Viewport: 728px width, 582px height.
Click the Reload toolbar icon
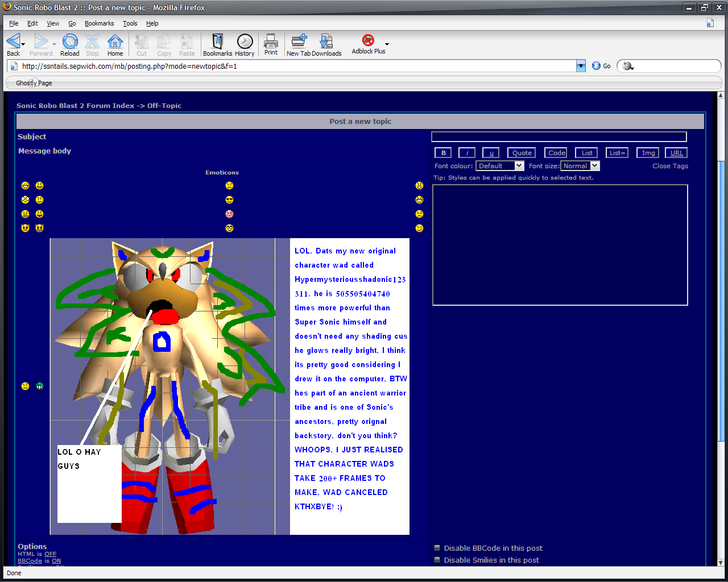coord(70,42)
